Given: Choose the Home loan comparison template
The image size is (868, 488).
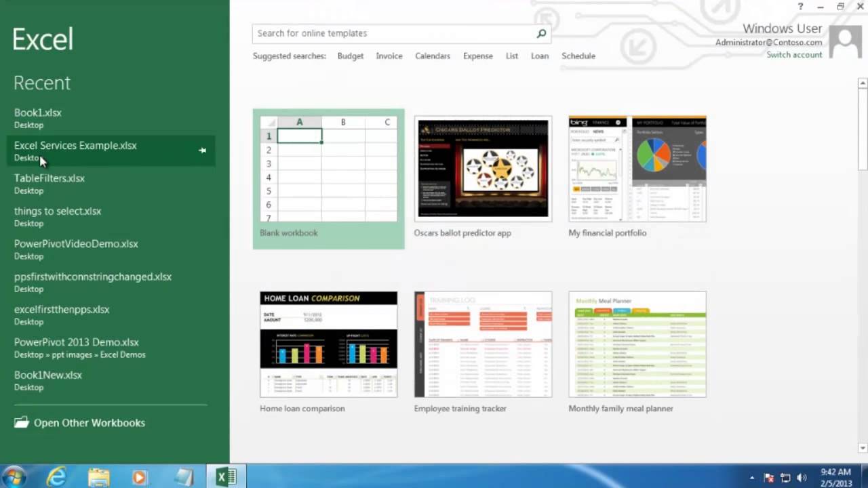Looking at the screenshot, I should (x=329, y=352).
